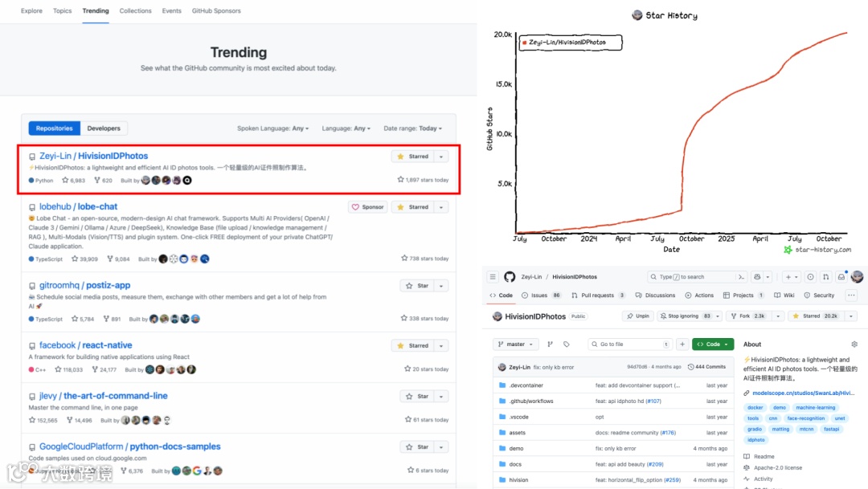View branches icon beside master selector
Viewport: 868px width, 489px height.
550,344
